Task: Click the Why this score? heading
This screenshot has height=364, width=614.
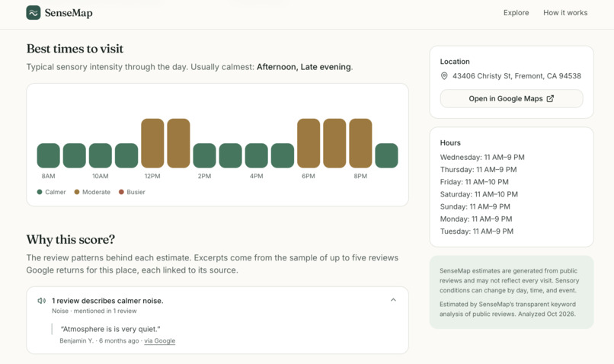Action: (71, 239)
